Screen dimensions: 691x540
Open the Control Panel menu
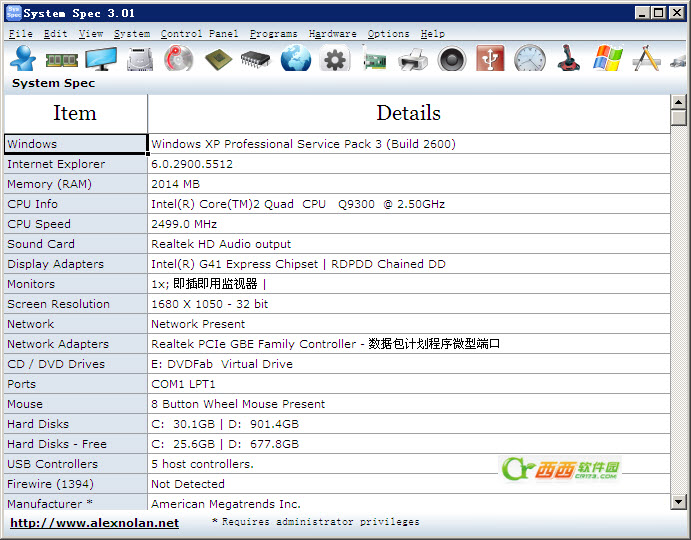[199, 34]
